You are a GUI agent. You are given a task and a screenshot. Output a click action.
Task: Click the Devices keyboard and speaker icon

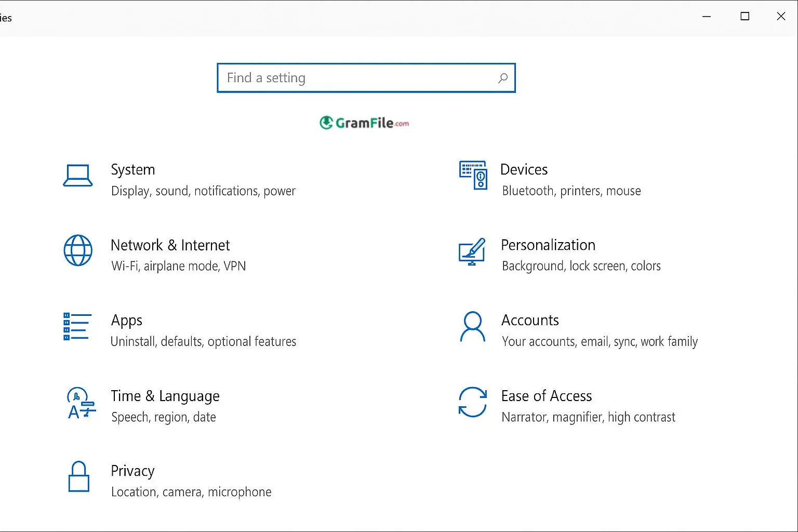coord(473,175)
